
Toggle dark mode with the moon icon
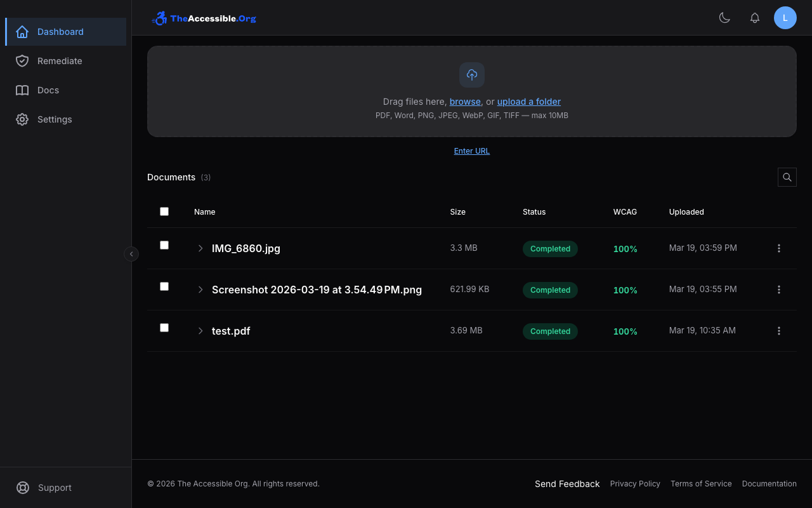click(x=724, y=18)
